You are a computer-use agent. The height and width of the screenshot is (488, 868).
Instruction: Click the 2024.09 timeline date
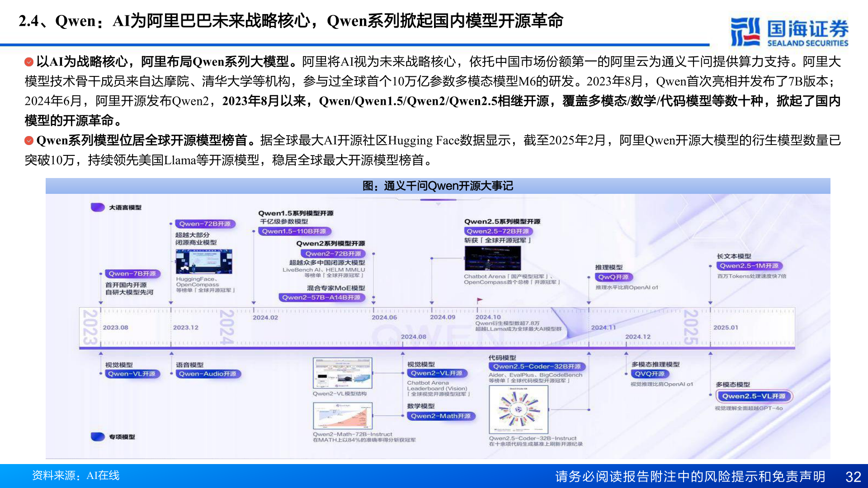pos(443,317)
